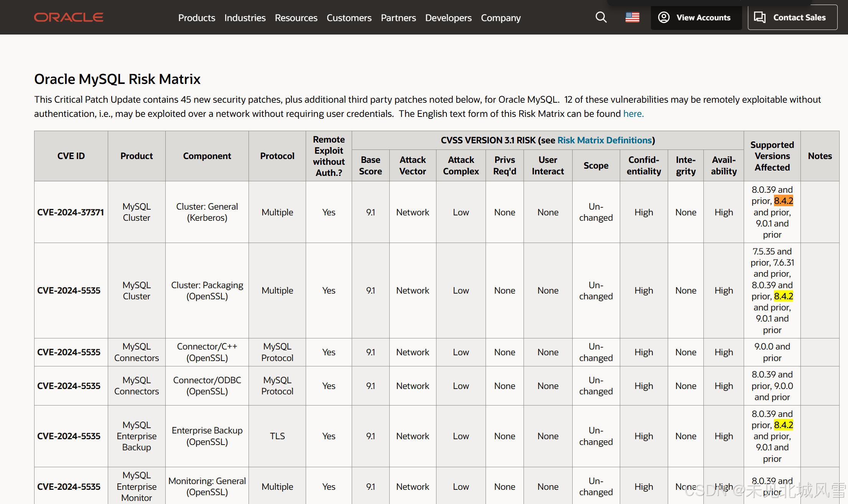Open the Customers menu item
The width and height of the screenshot is (848, 504).
pos(349,18)
